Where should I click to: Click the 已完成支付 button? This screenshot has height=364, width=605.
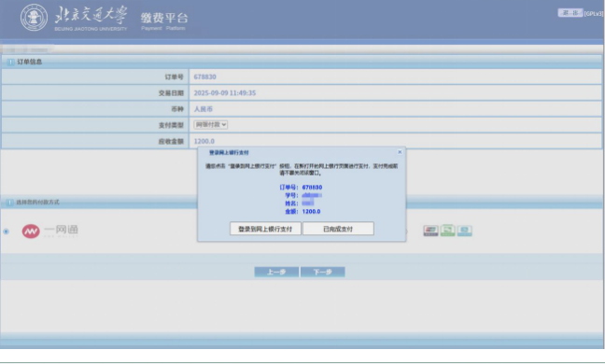coord(338,229)
